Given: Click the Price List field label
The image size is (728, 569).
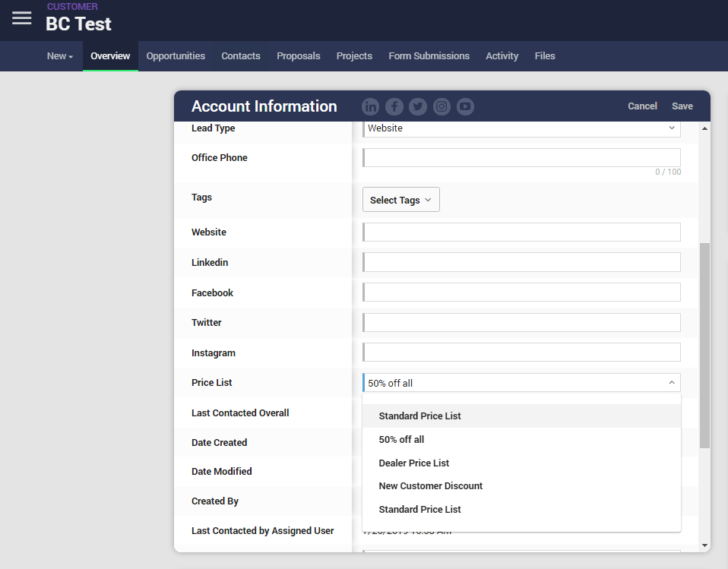Looking at the screenshot, I should [x=212, y=382].
